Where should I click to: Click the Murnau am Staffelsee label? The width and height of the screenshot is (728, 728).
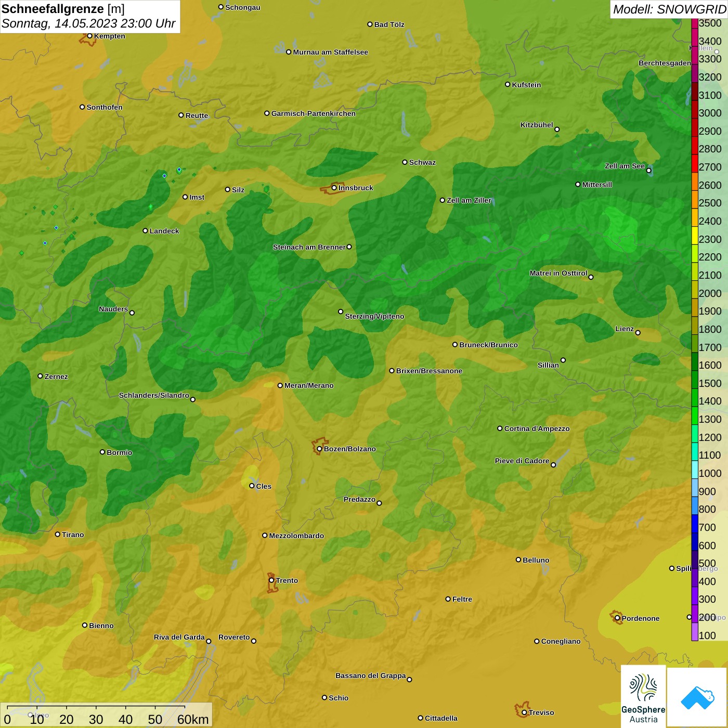point(330,52)
